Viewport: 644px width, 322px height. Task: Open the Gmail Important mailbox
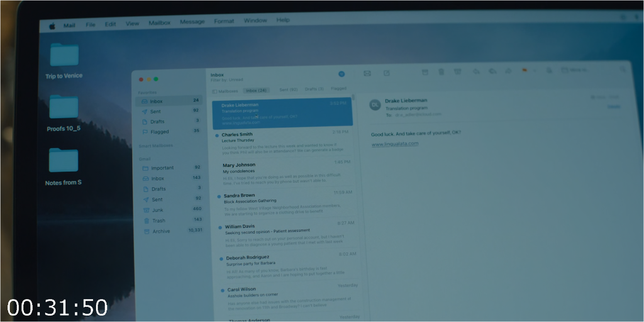pos(170,167)
